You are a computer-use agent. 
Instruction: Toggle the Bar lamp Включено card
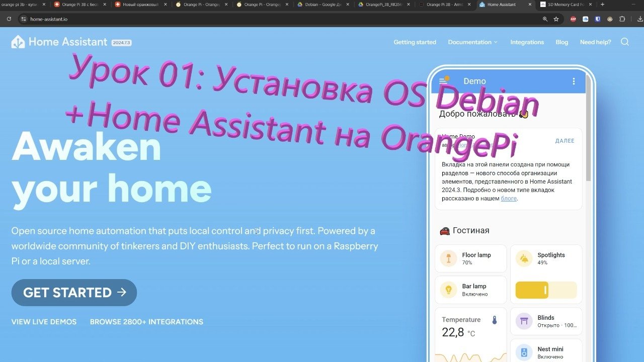(470, 290)
